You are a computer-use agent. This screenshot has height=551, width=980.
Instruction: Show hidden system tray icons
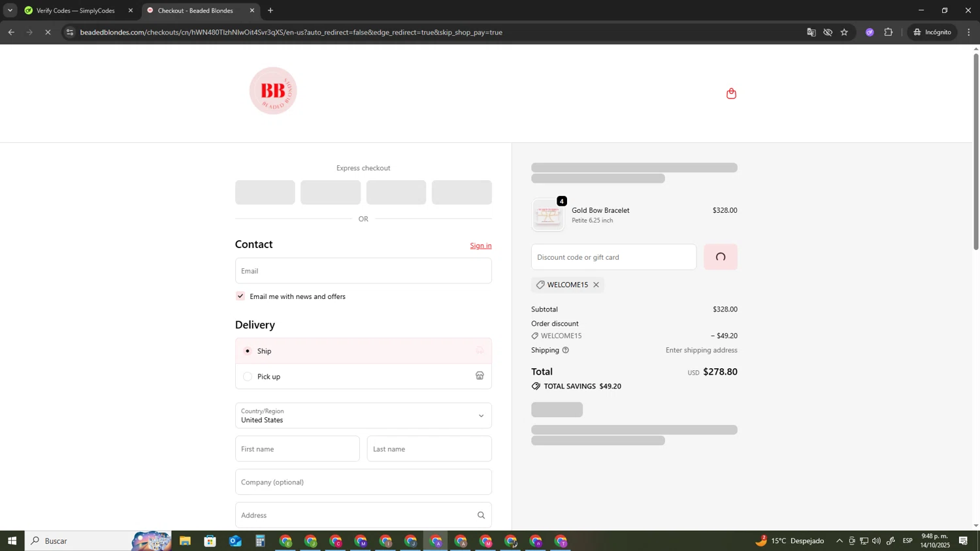click(x=840, y=541)
